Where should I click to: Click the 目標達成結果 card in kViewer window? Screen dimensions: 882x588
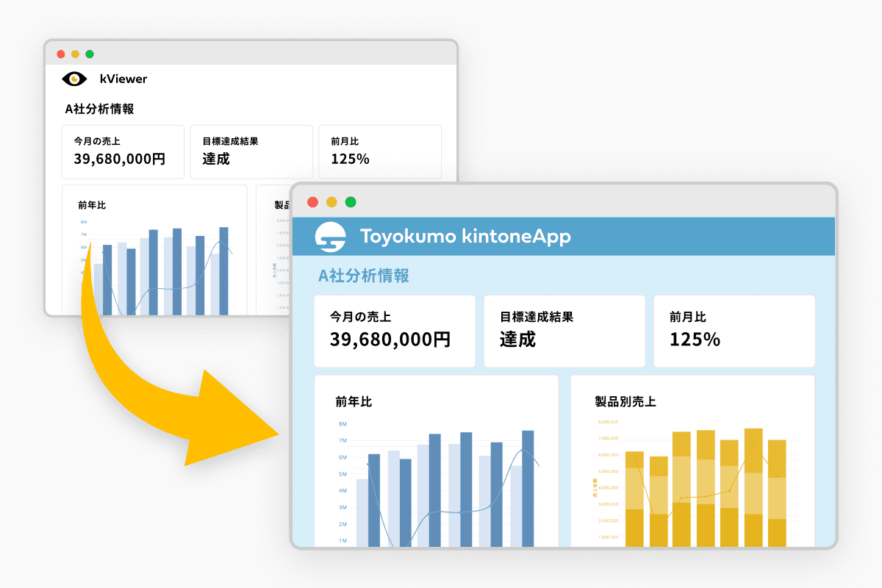coord(251,151)
